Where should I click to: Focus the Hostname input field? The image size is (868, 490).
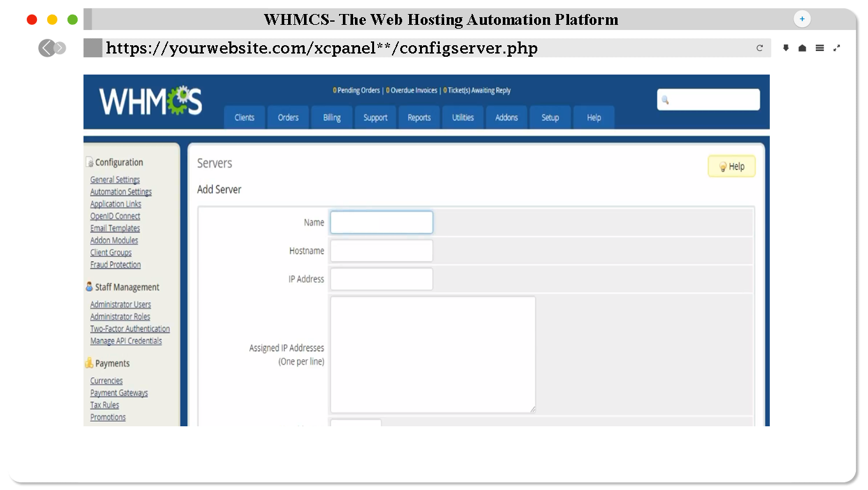[381, 250]
